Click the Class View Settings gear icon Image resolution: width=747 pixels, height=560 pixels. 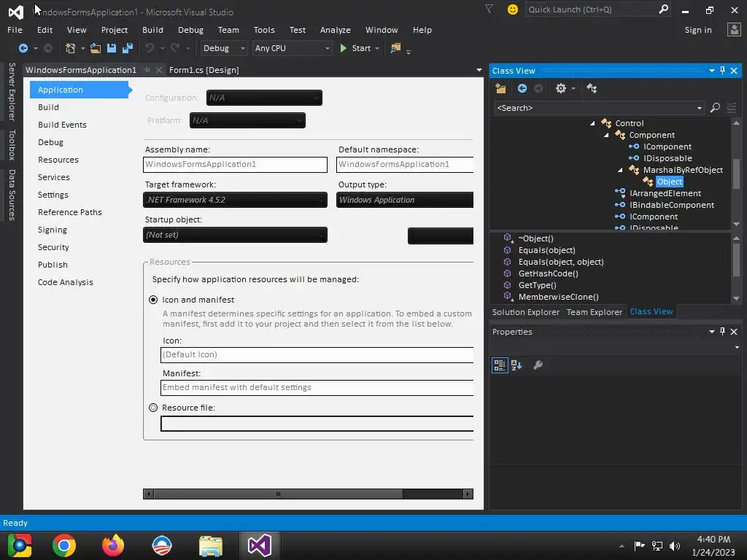pos(561,88)
